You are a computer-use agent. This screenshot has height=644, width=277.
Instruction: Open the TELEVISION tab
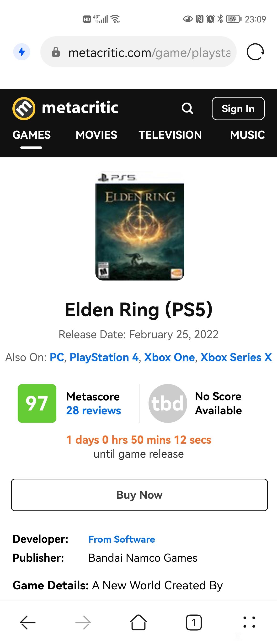pos(170,135)
